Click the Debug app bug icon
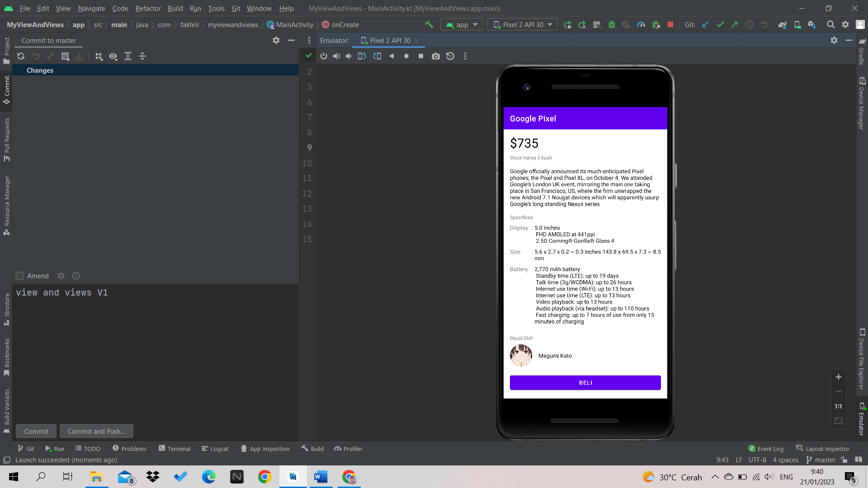This screenshot has height=488, width=868. [612, 24]
